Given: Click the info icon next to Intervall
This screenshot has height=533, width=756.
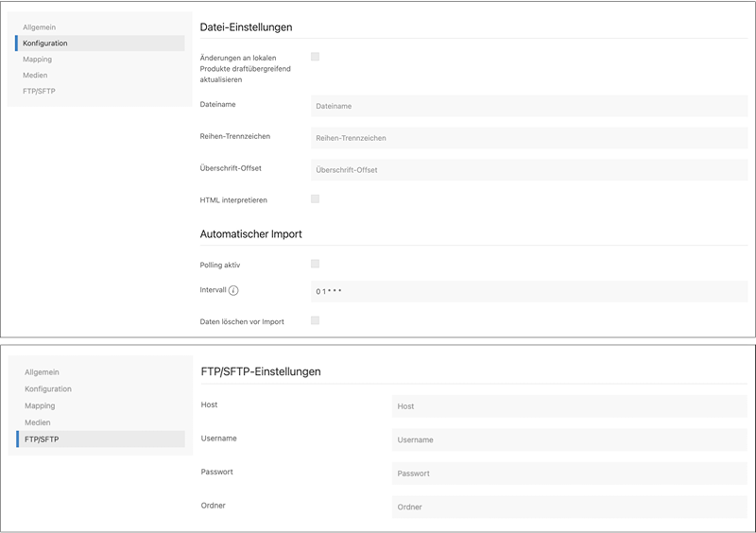Looking at the screenshot, I should 233,290.
